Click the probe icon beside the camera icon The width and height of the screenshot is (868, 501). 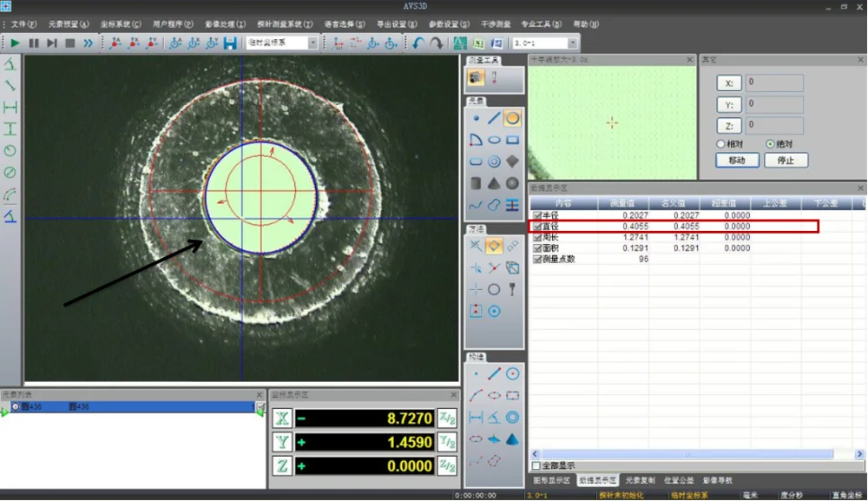(x=495, y=77)
